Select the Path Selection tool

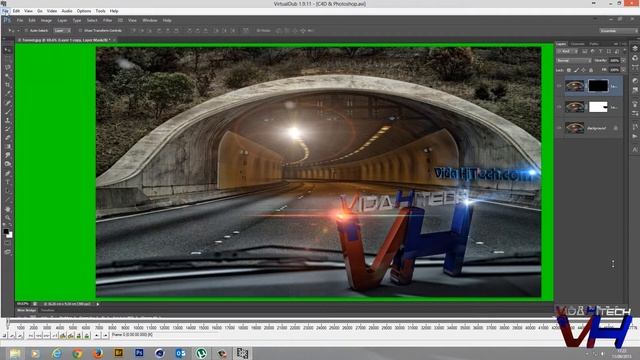click(7, 191)
